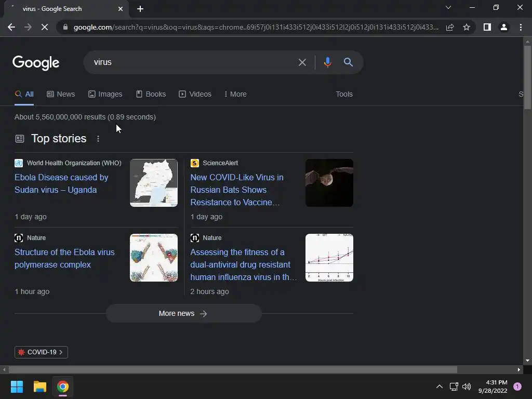
Task: Expand the More search categories menu
Action: click(x=235, y=94)
